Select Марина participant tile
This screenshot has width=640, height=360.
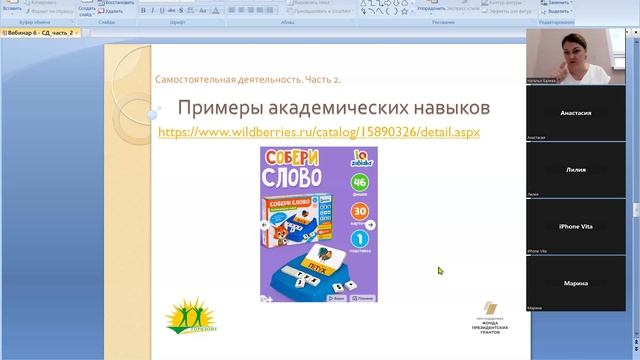(x=576, y=283)
